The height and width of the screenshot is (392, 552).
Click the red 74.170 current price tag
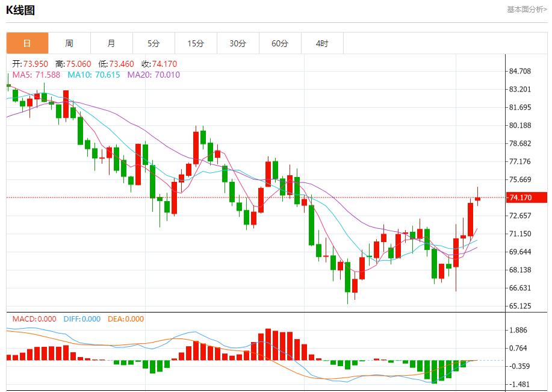pos(527,198)
